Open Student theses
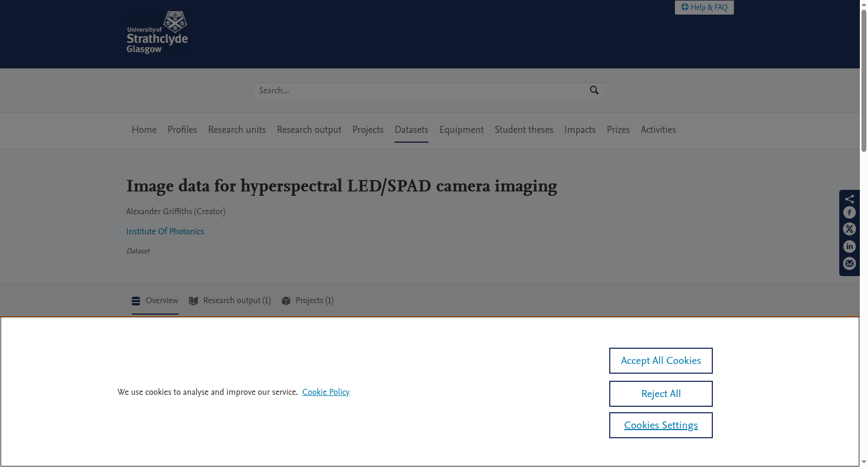This screenshot has height=467, width=868. click(x=524, y=130)
